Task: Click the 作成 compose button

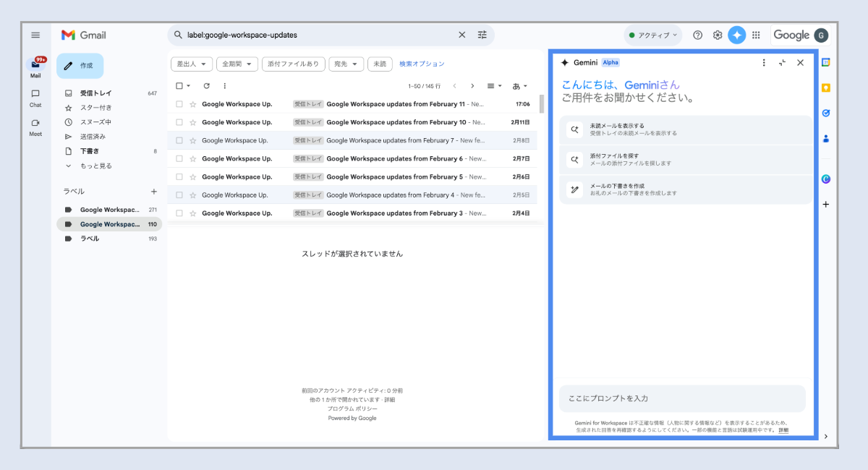Action: pyautogui.click(x=80, y=66)
